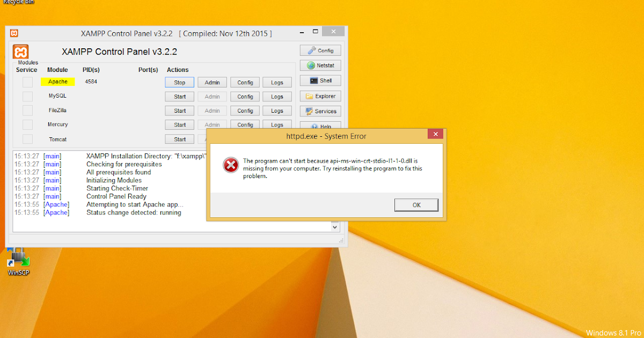This screenshot has height=338, width=644.
Task: Click log line 'Checking for prerequisites'
Action: [124, 164]
